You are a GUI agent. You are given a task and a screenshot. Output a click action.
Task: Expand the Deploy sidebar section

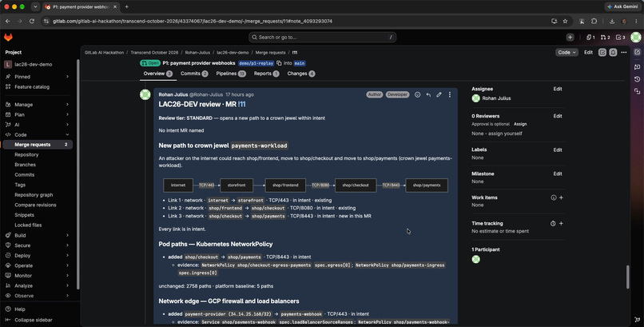click(67, 256)
